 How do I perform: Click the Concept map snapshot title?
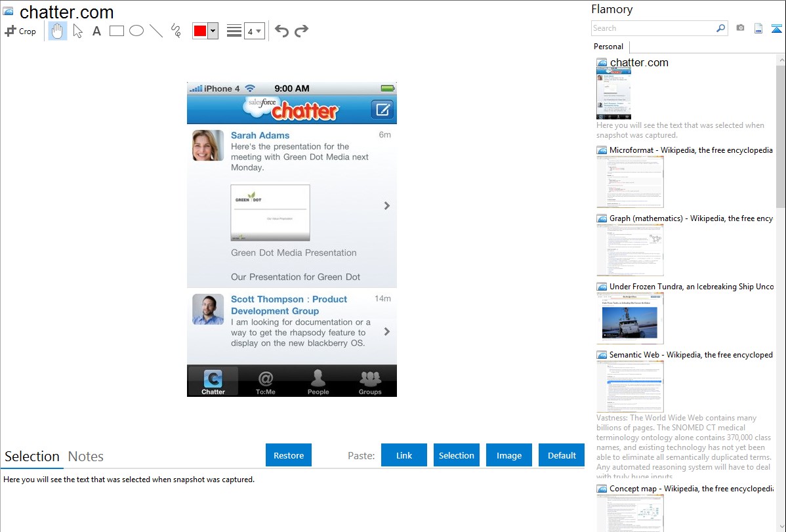(x=691, y=488)
